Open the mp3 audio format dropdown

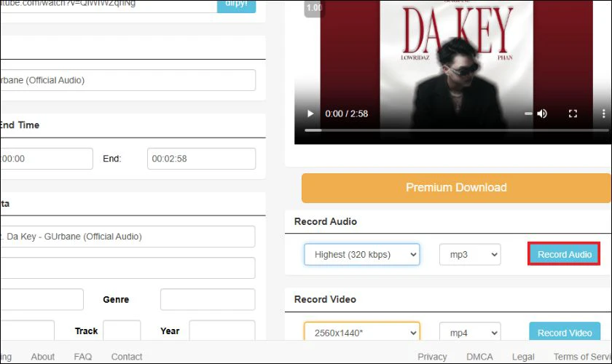pos(470,254)
